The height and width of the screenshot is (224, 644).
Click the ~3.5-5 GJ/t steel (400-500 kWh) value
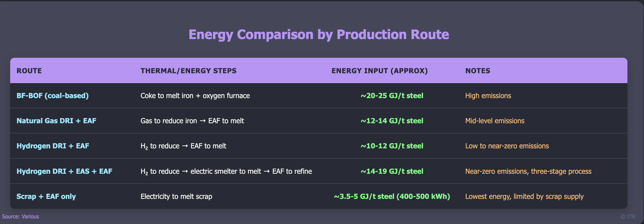392,196
